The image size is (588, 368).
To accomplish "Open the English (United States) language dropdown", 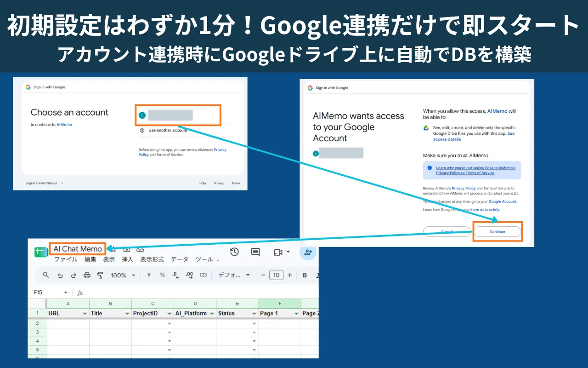I will click(45, 183).
